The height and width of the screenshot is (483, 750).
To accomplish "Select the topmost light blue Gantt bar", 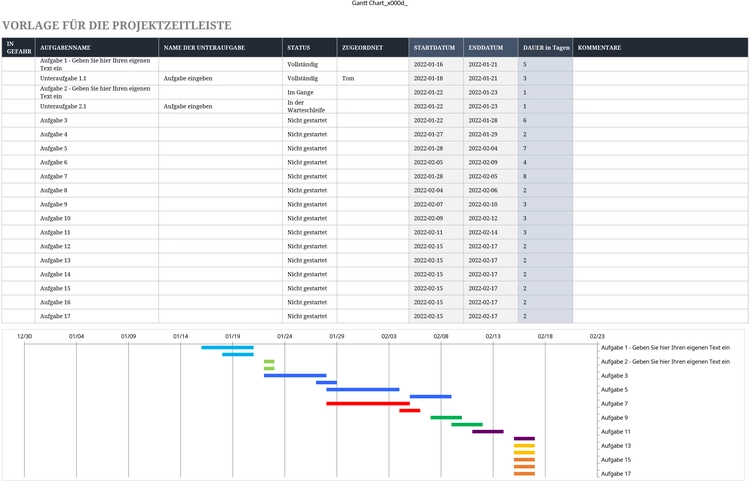I will tap(227, 347).
